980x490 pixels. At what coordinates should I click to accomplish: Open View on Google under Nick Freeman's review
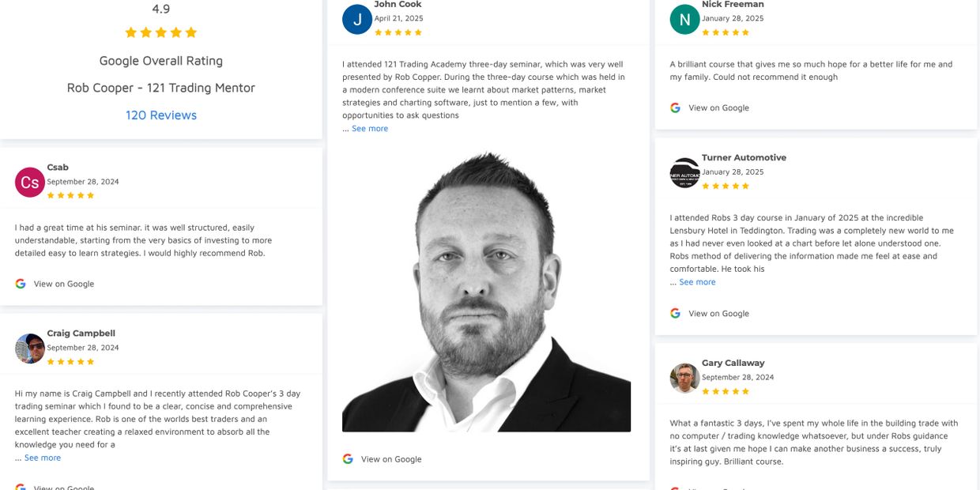[x=718, y=107]
